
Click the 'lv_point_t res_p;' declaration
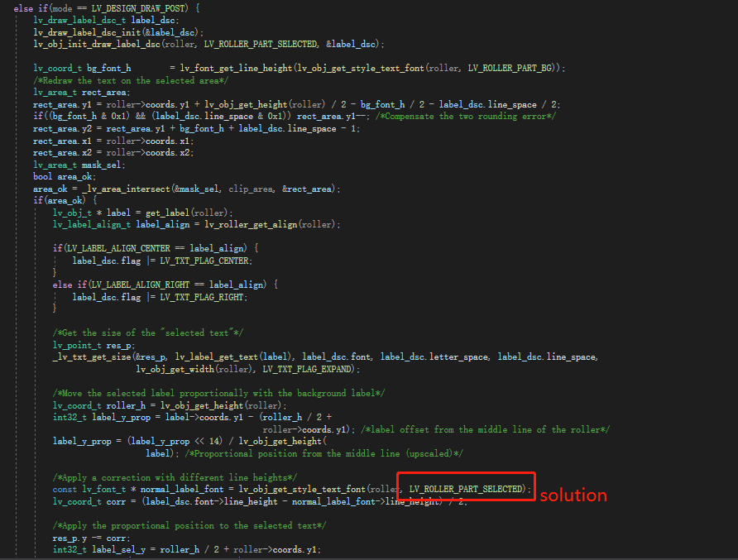(x=93, y=346)
